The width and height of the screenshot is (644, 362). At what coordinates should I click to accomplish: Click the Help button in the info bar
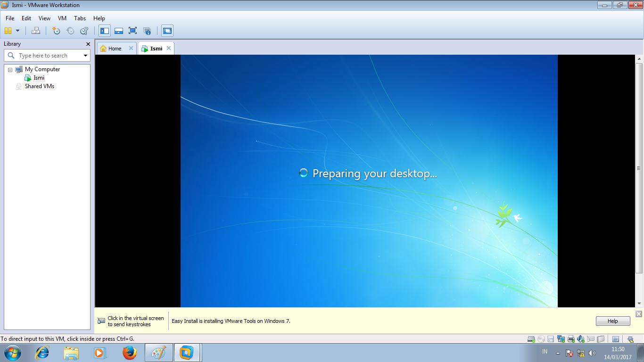pos(613,321)
